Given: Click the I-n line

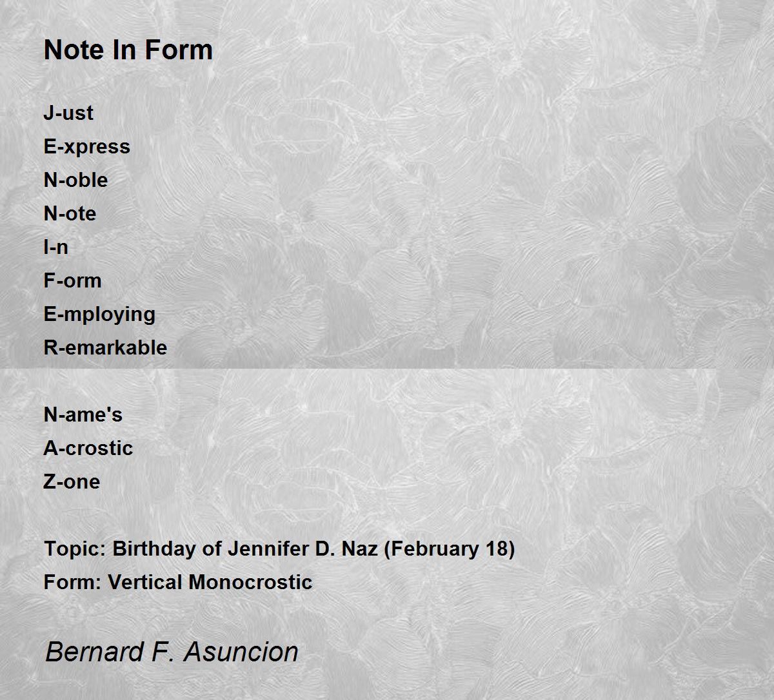Looking at the screenshot, I should pyautogui.click(x=56, y=247).
